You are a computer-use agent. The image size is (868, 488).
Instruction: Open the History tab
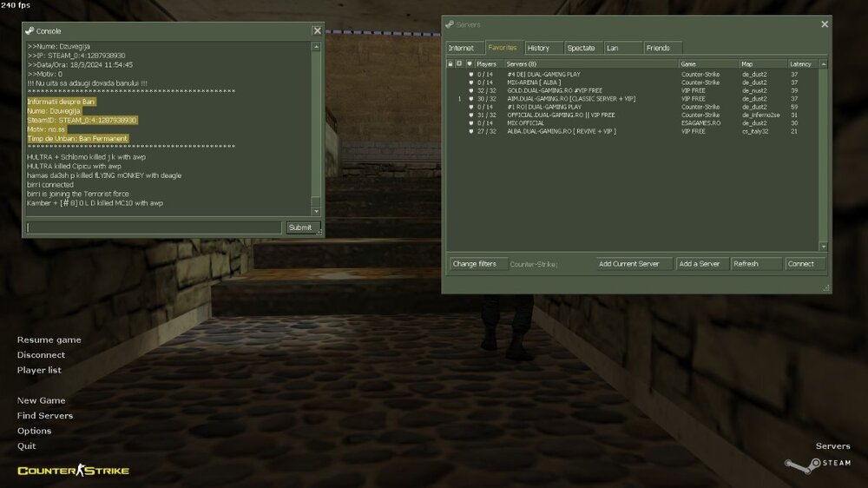(x=539, y=48)
